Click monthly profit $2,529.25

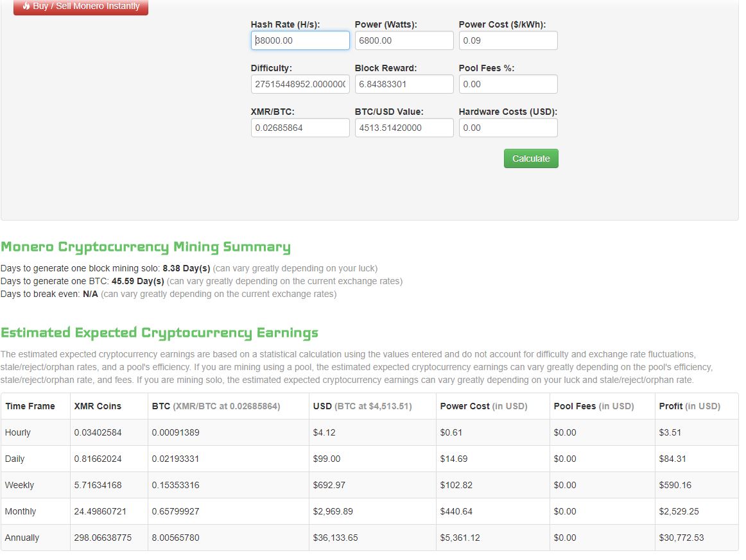tap(679, 511)
